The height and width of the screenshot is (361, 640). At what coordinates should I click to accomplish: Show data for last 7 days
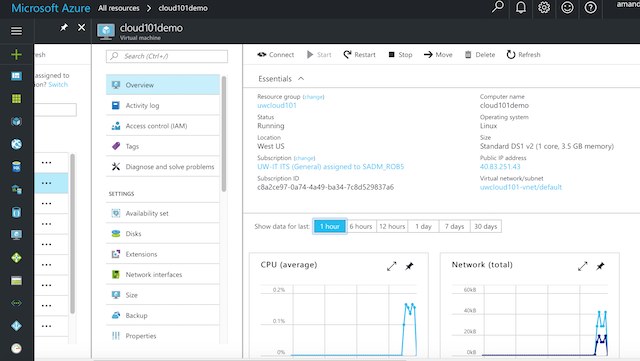454,226
